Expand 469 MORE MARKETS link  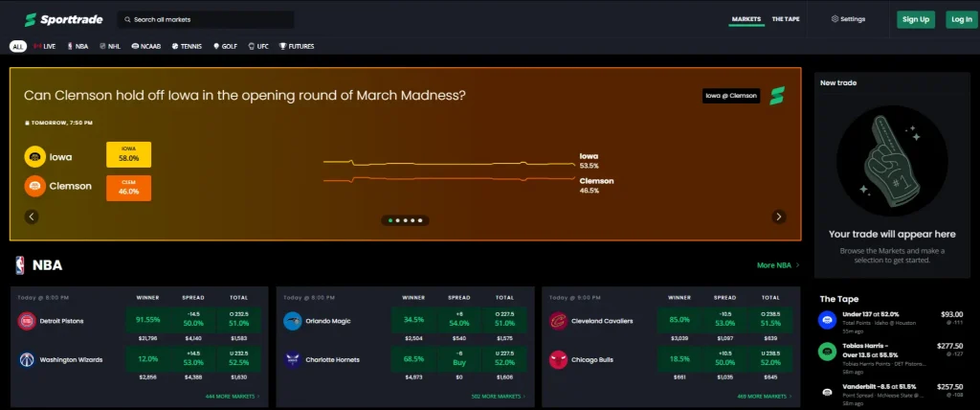coord(765,397)
